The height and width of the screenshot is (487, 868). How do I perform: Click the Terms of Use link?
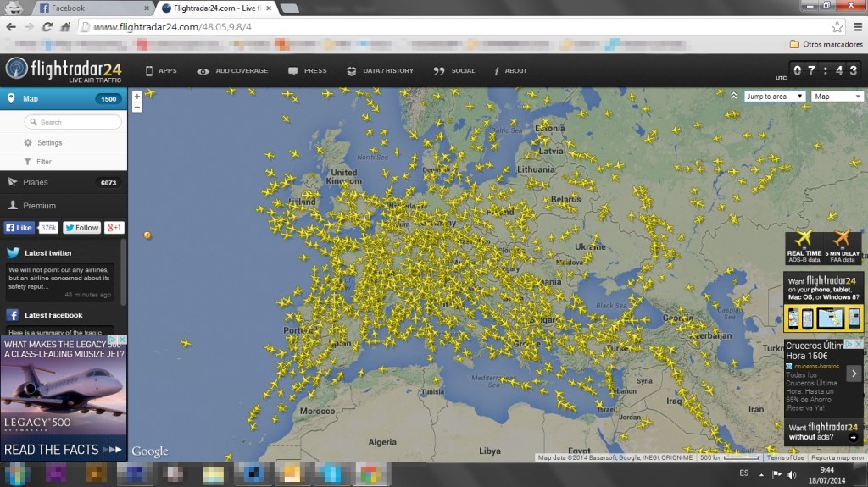point(785,457)
